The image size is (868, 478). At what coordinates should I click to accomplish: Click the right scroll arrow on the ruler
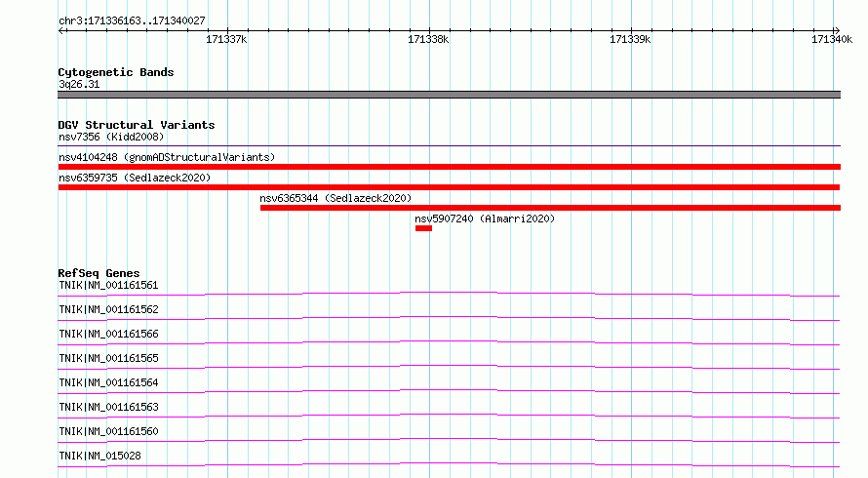coord(837,31)
